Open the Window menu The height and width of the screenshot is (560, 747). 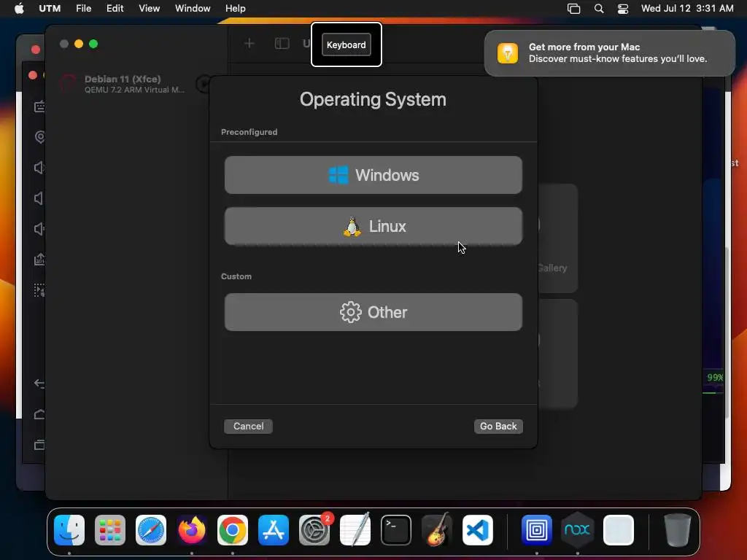click(x=193, y=9)
